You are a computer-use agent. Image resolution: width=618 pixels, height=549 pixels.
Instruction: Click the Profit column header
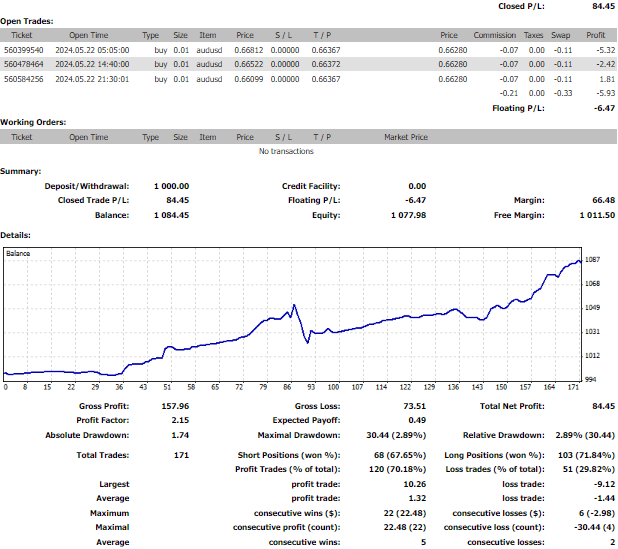pyautogui.click(x=596, y=35)
